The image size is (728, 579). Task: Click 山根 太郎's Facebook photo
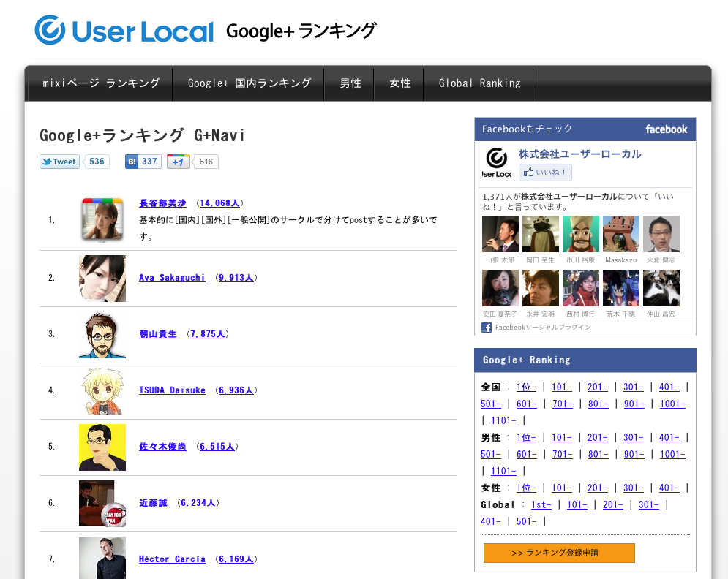click(x=500, y=234)
